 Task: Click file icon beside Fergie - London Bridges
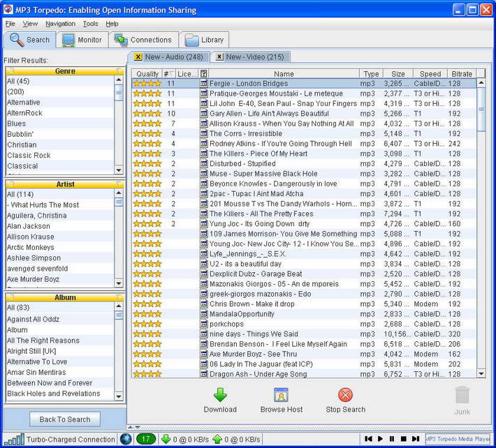[x=204, y=84]
